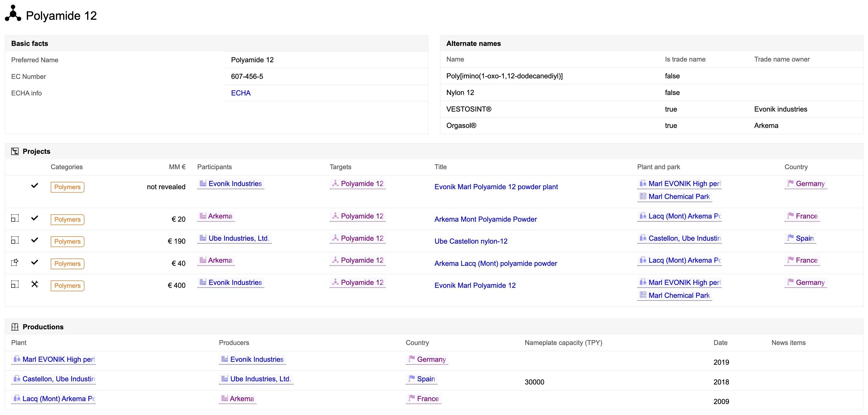Click the factory icon next to Evonik Industries participant
The width and height of the screenshot is (868, 415).
[x=203, y=183]
